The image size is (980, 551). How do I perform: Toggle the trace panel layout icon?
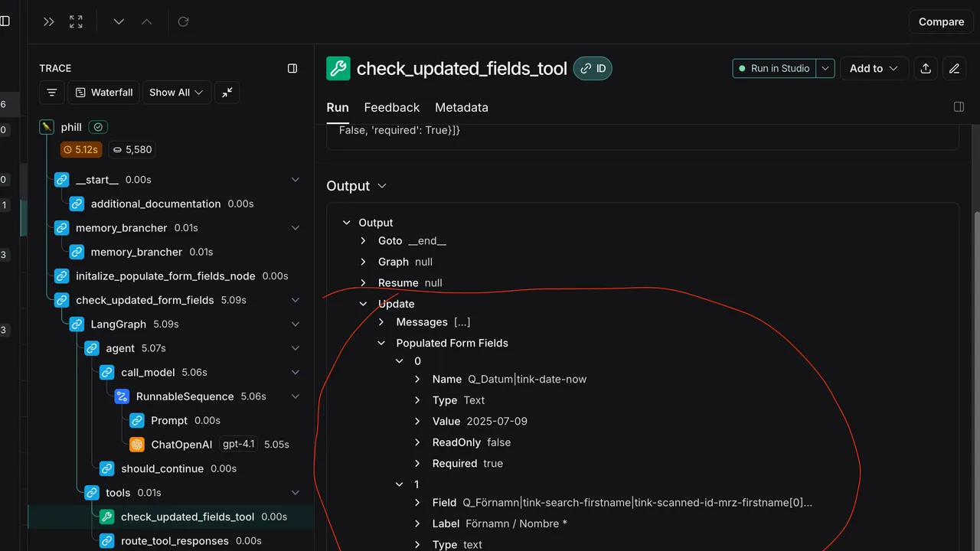click(292, 68)
